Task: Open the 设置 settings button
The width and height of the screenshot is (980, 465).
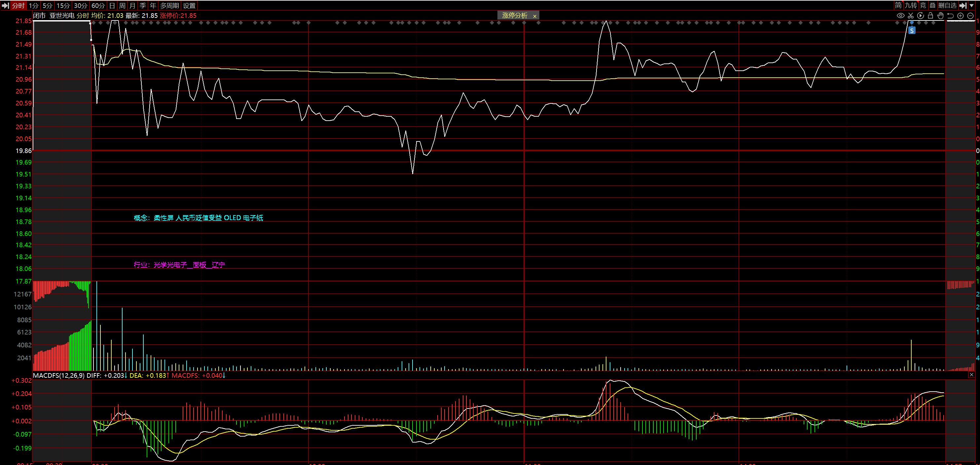Action: (x=189, y=5)
